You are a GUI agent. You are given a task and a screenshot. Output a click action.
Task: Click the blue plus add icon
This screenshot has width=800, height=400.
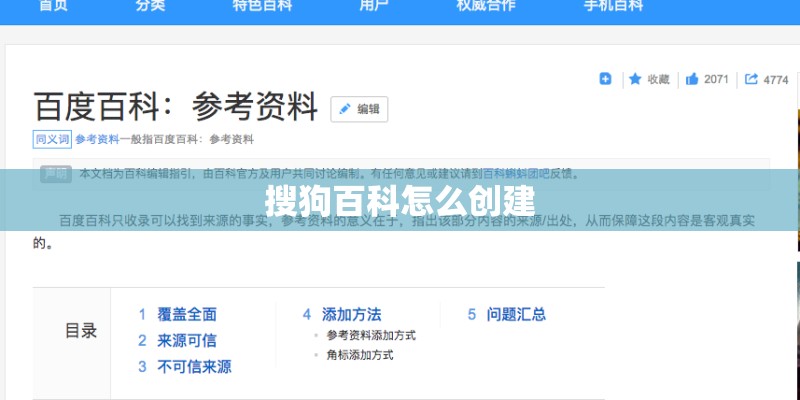click(605, 79)
